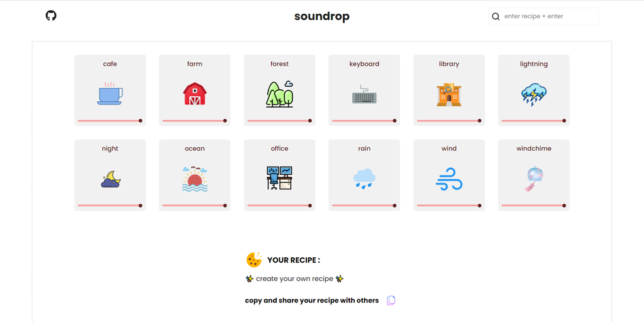Click the 'farm' card label

[x=195, y=64]
